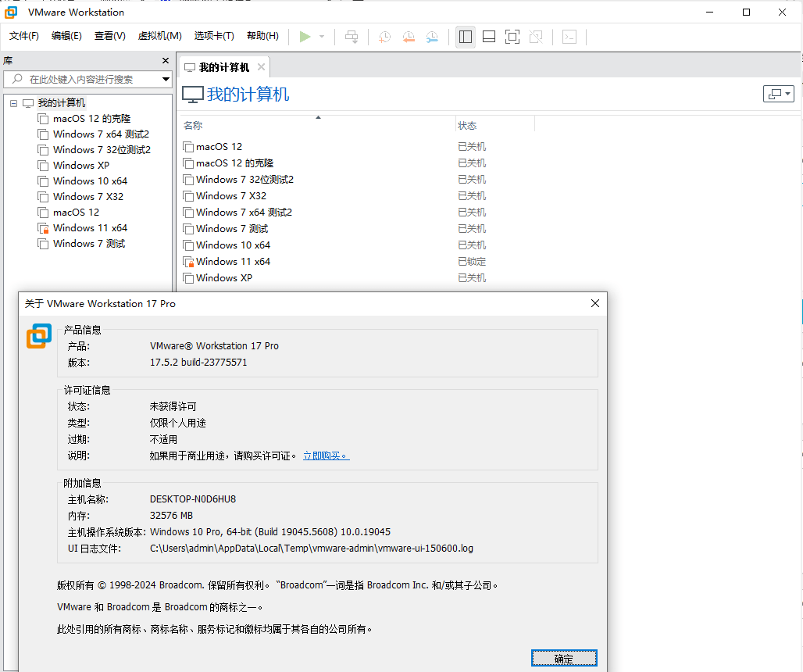Select Windows 7 32位测试2 in library tree
Viewport: 803px width, 672px height.
pos(95,150)
